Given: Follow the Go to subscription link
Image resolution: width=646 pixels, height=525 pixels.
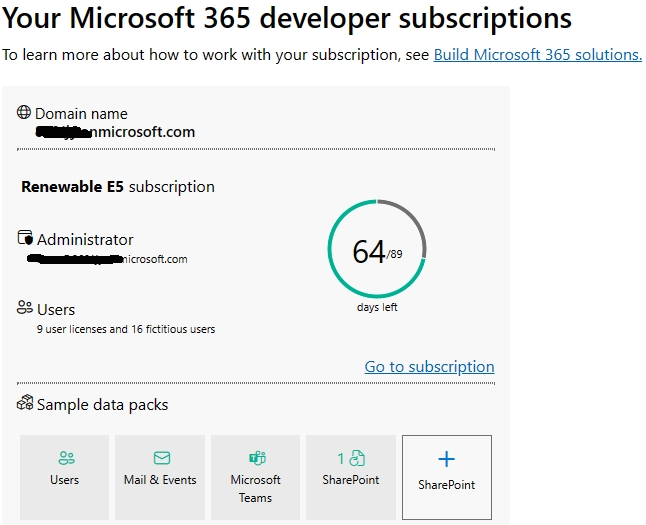Looking at the screenshot, I should tap(429, 366).
